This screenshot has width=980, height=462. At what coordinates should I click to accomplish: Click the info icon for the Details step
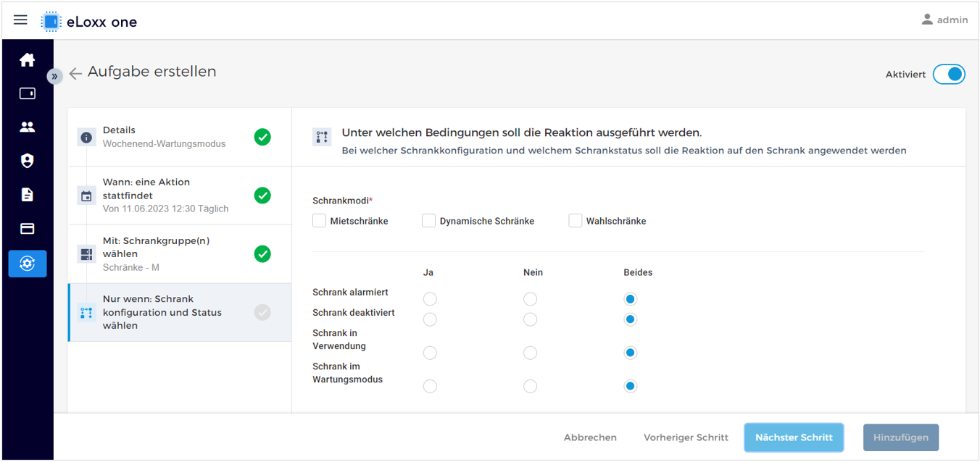click(87, 137)
